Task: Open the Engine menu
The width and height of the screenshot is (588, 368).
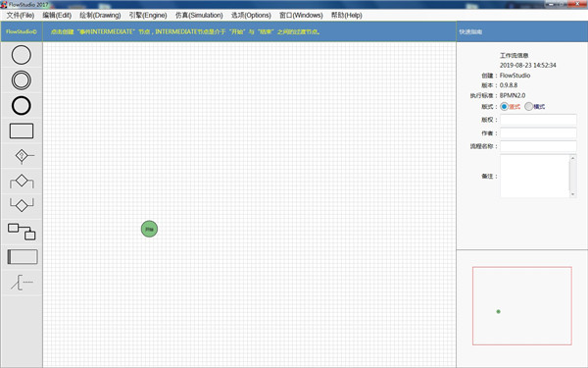Action: tap(148, 15)
